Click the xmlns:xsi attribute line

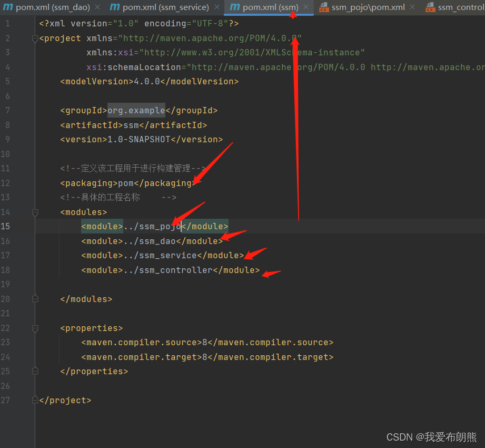coord(225,52)
